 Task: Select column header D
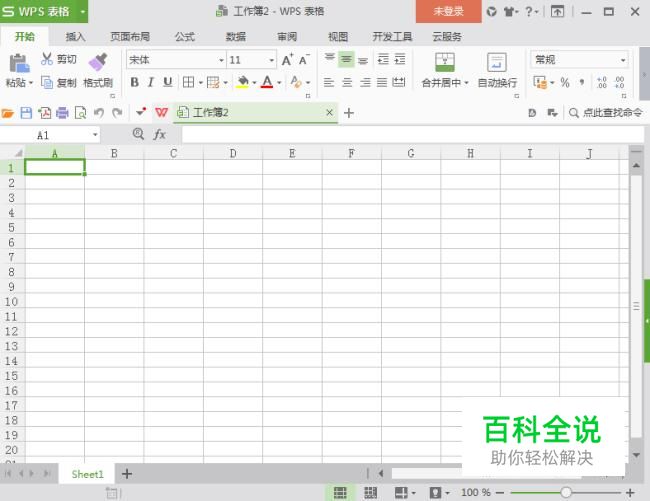tap(233, 153)
